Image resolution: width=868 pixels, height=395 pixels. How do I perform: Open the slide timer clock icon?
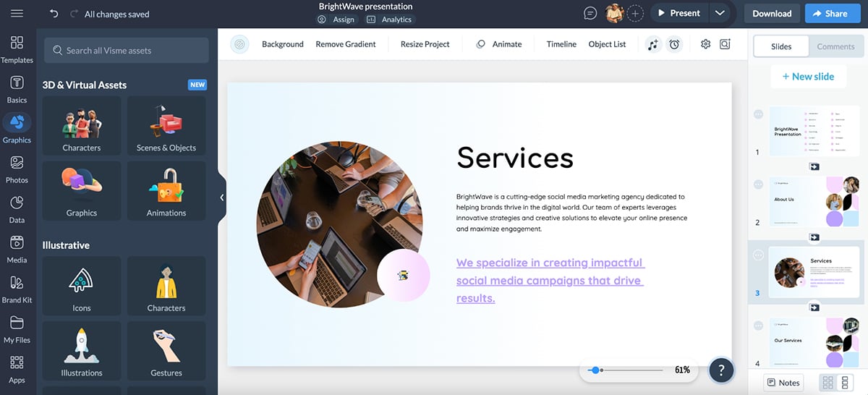[674, 44]
